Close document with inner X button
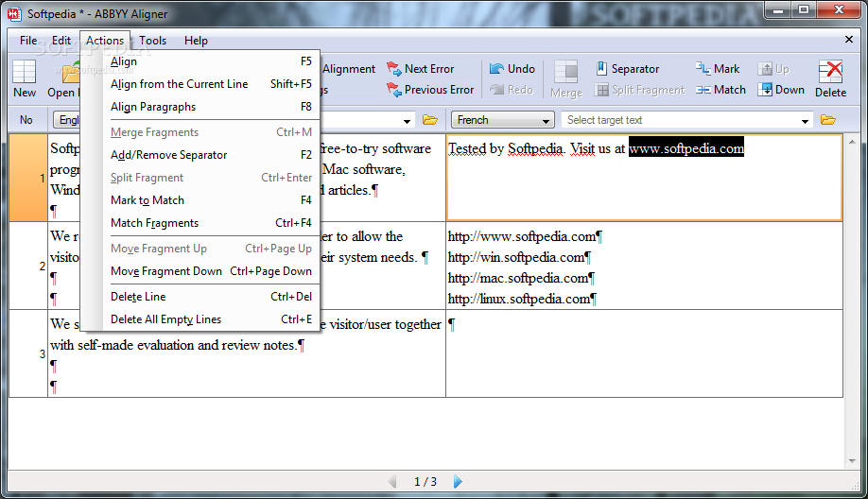This screenshot has height=499, width=868. pyautogui.click(x=849, y=40)
